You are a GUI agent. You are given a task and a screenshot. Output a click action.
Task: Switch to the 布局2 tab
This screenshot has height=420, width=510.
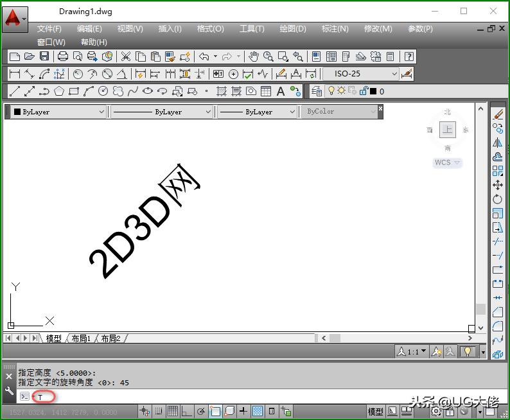click(x=110, y=338)
